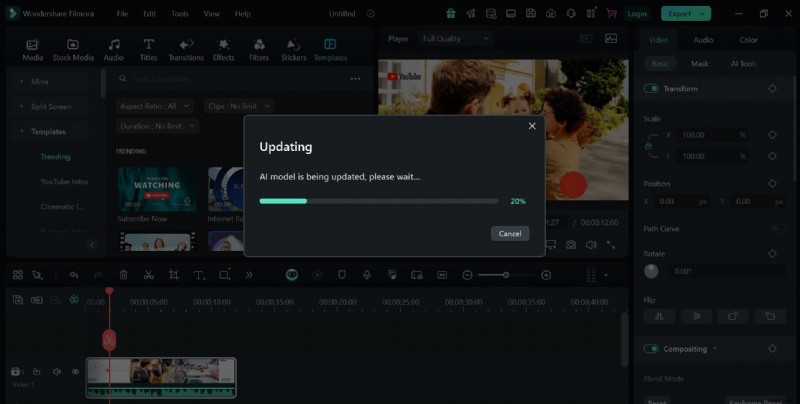Select the split scissors tool in timeline toolbar
Viewport: 800px width, 404px height.
[148, 275]
